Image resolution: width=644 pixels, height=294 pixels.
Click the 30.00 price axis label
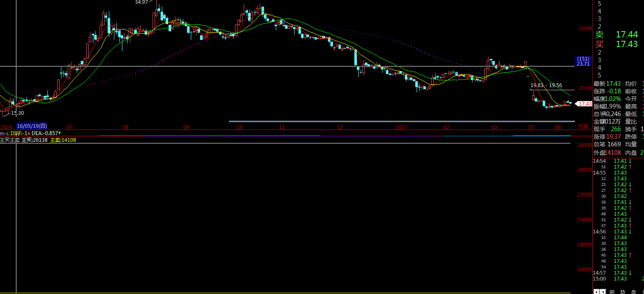point(586,28)
